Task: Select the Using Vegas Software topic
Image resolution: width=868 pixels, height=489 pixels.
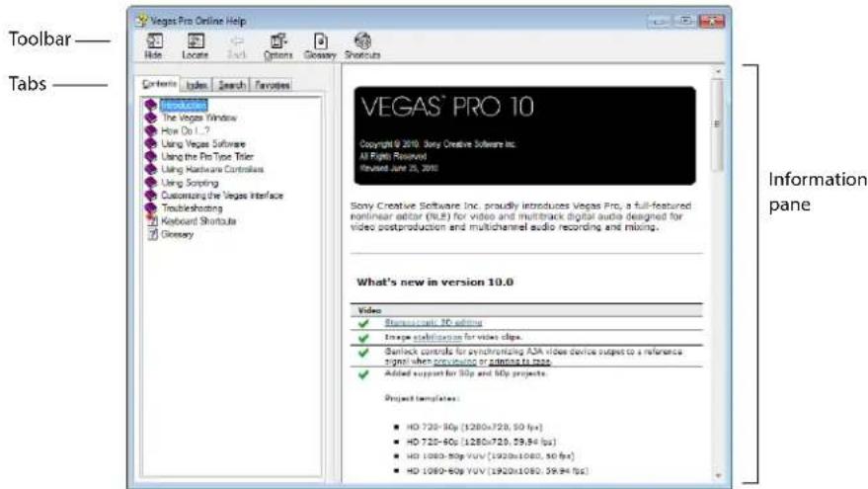Action: tap(203, 143)
